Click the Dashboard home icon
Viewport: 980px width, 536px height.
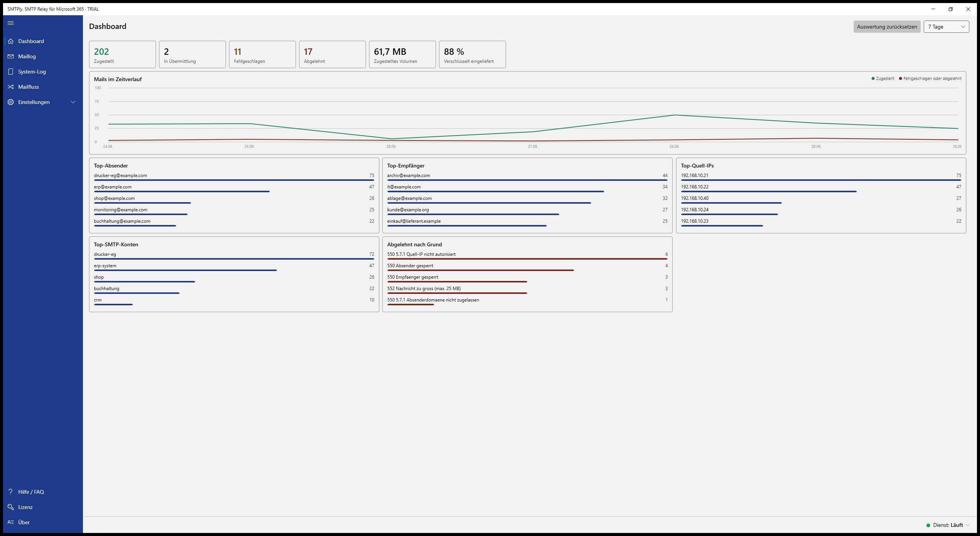tap(11, 41)
